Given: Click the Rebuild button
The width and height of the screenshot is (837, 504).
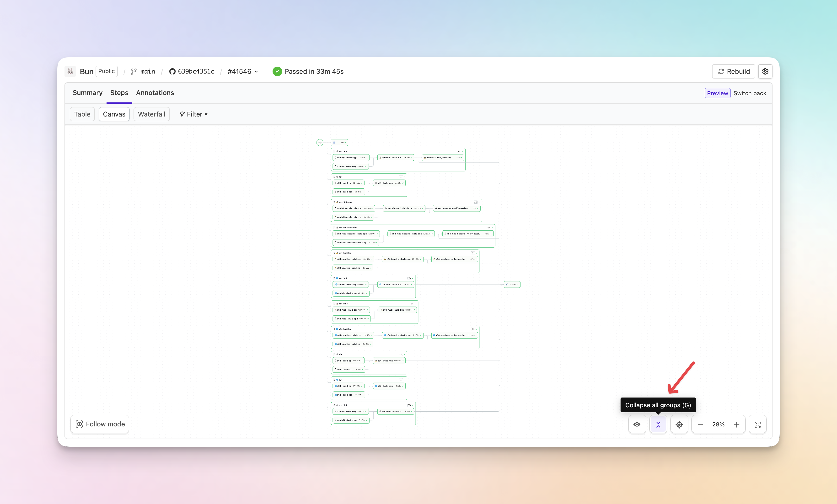Looking at the screenshot, I should pyautogui.click(x=733, y=71).
